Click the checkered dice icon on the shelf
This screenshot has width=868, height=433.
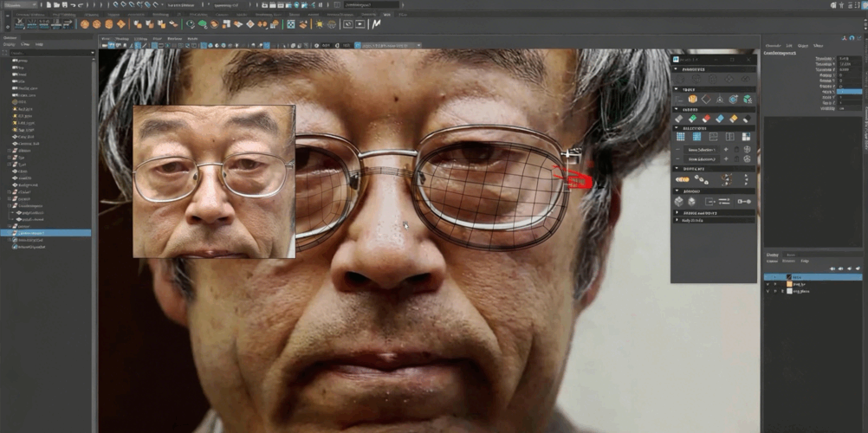tap(290, 24)
